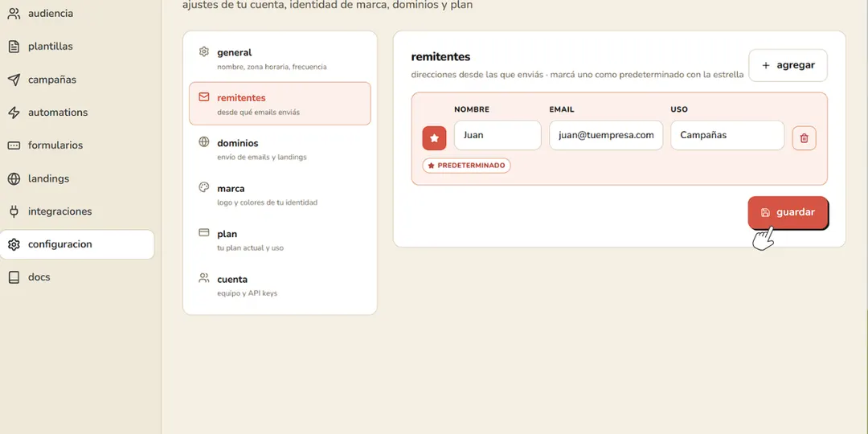Toggle the default star for Juan sender
Screen dimensions: 868x434
point(434,138)
